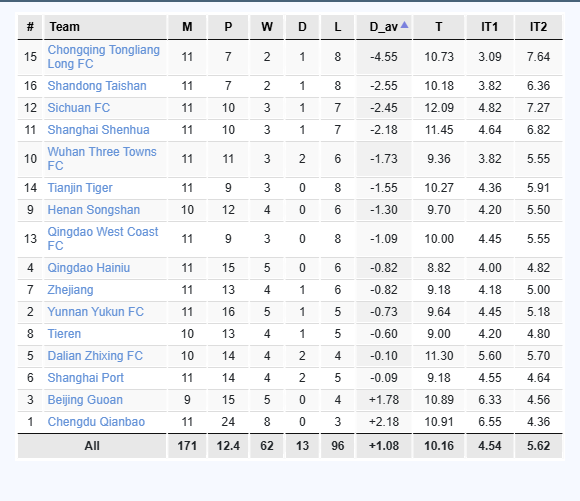Open Shandong Taishan team page

(97, 86)
